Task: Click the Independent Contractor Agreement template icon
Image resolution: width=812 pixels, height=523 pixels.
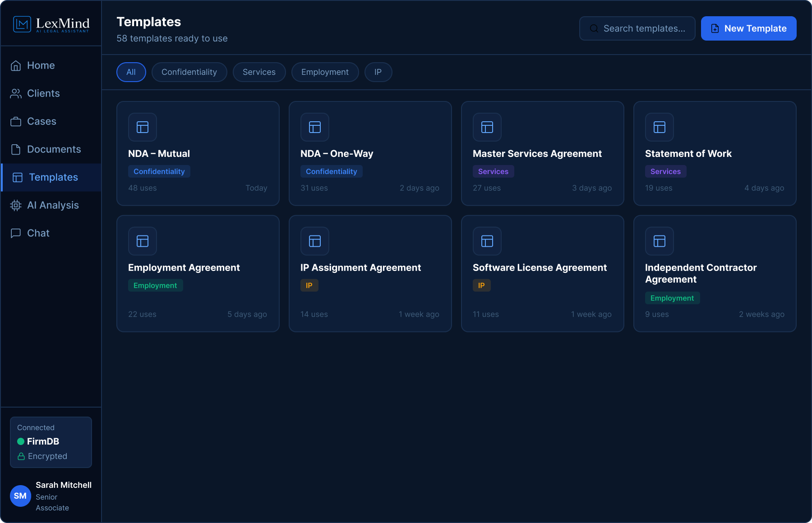Action: [660, 241]
